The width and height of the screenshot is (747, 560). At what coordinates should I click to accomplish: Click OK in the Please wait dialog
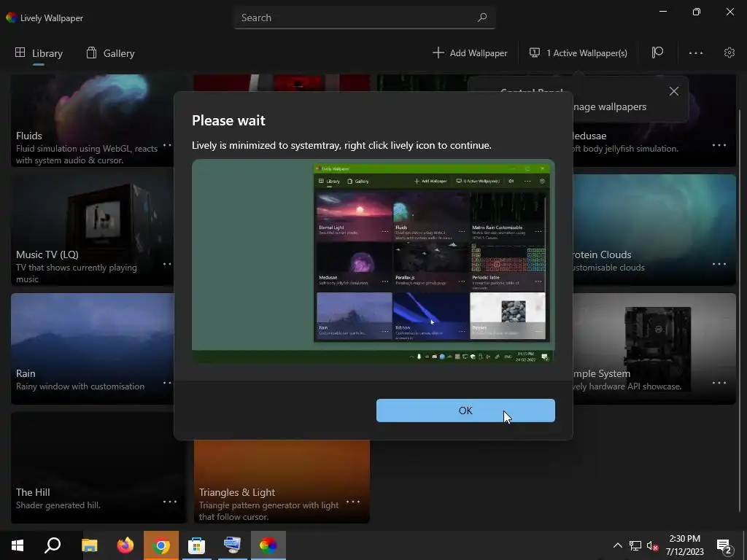click(465, 411)
